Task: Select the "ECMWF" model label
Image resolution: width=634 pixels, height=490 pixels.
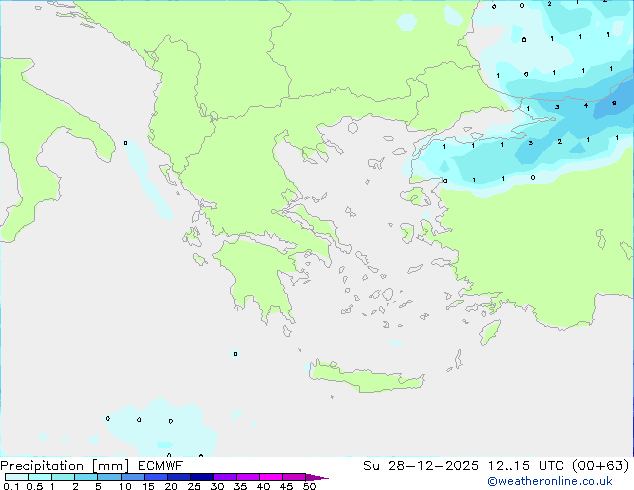Action: 161,466
